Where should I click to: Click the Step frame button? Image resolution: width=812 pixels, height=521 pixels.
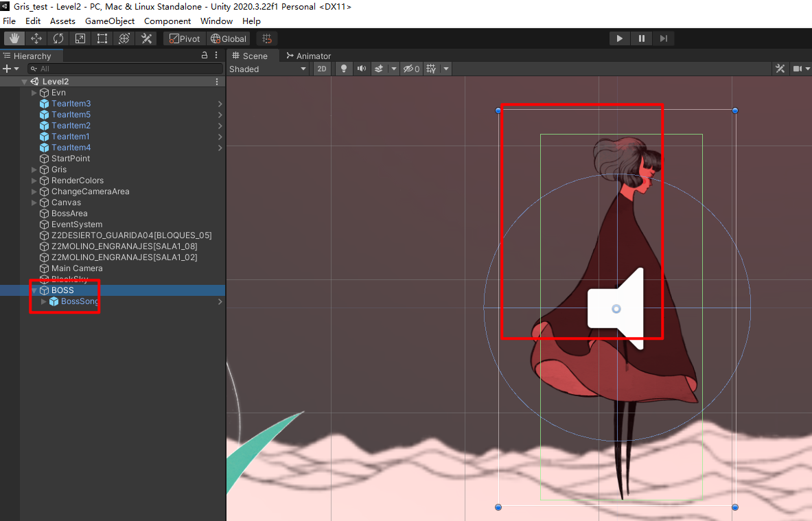click(663, 38)
